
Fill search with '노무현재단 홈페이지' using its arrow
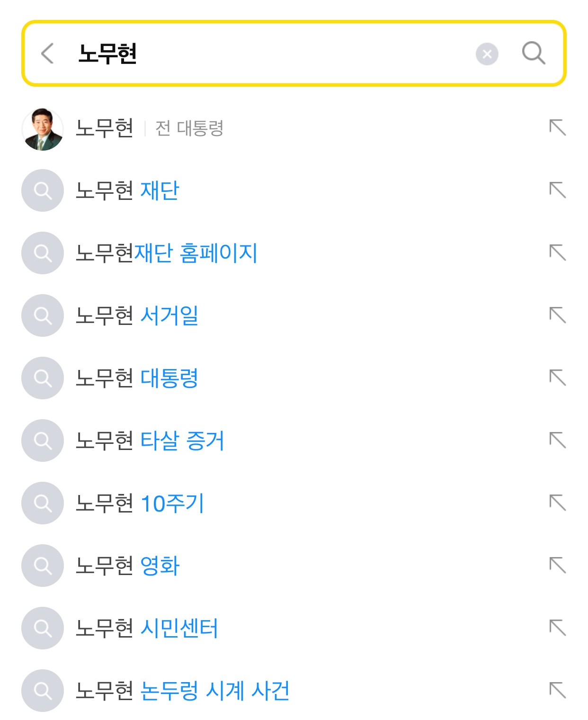pyautogui.click(x=557, y=253)
